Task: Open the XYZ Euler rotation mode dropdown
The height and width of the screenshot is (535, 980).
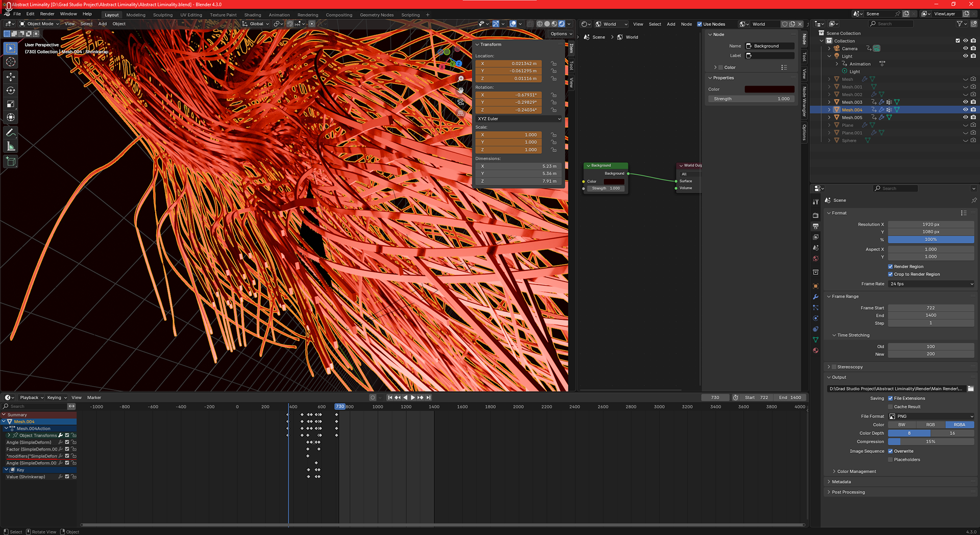Action: click(x=518, y=119)
